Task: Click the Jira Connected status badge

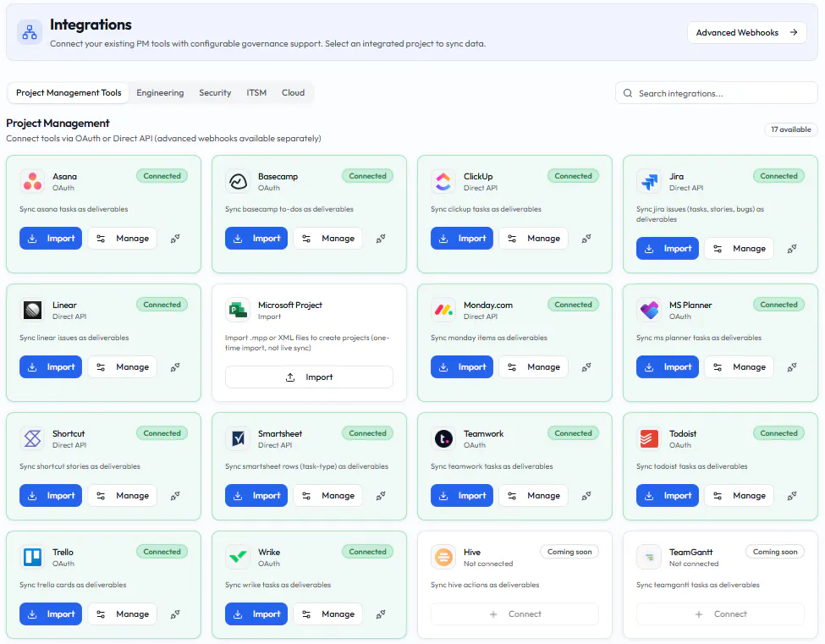Action: click(x=778, y=176)
